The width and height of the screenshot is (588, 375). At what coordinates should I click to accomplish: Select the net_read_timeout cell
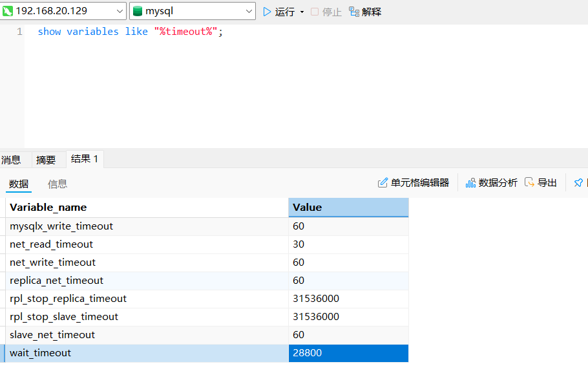click(147, 244)
